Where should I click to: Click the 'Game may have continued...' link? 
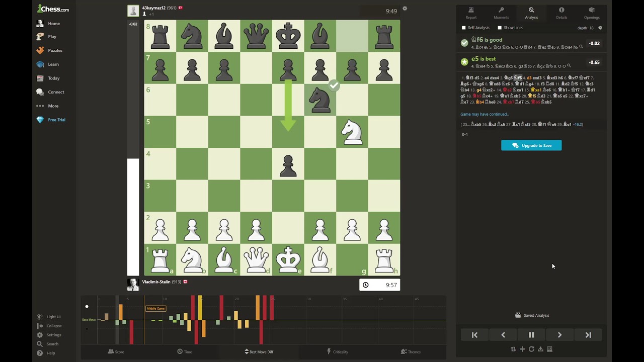tap(485, 114)
